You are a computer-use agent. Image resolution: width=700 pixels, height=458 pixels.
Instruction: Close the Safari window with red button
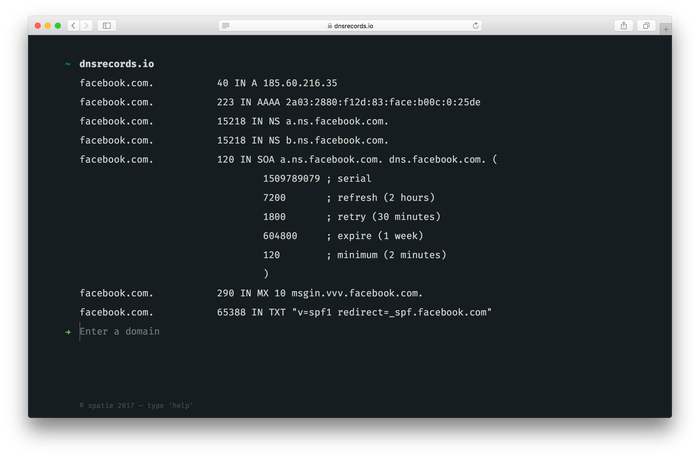coord(38,25)
